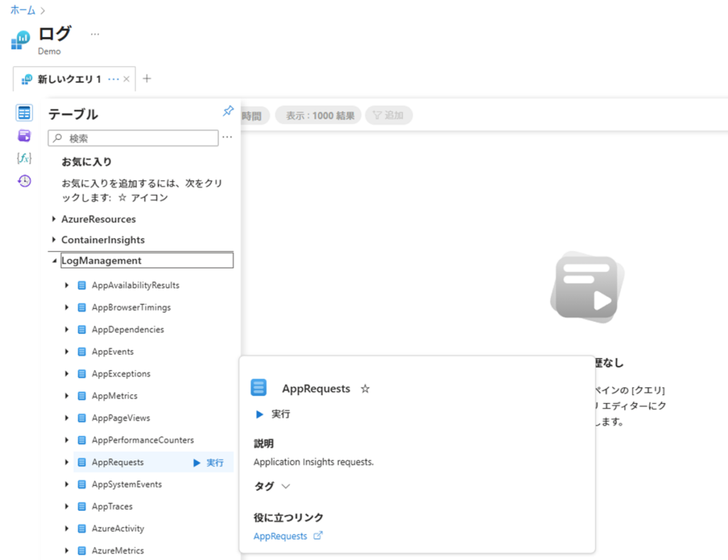The height and width of the screenshot is (560, 728).
Task: Collapse the LogManagement group
Action: coord(54,261)
